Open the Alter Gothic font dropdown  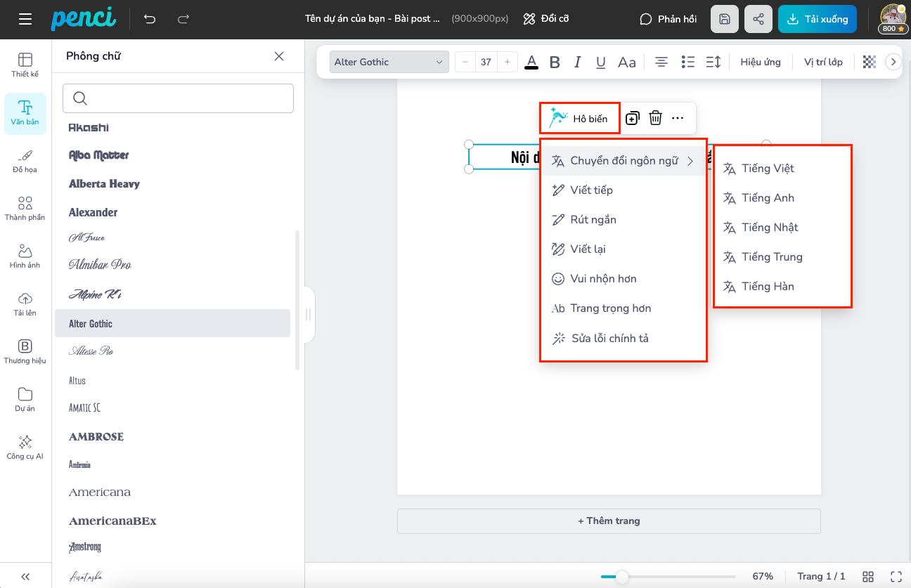(x=389, y=62)
